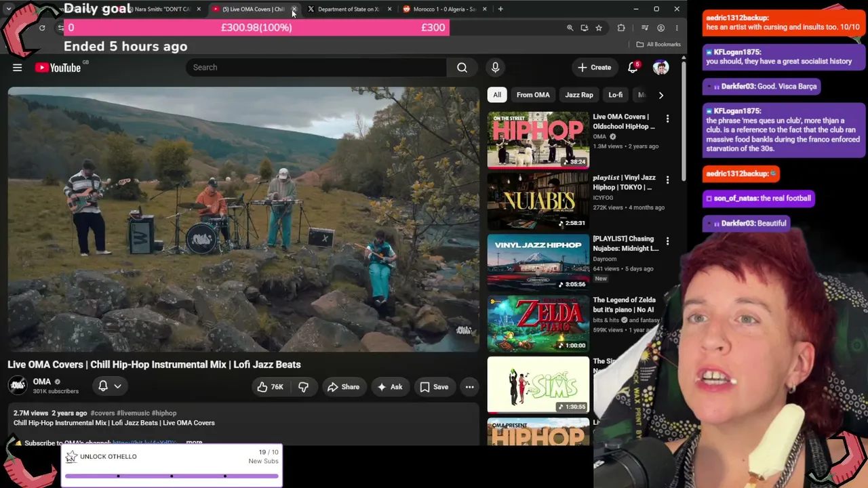Like the video with 76K likes

[269, 387]
